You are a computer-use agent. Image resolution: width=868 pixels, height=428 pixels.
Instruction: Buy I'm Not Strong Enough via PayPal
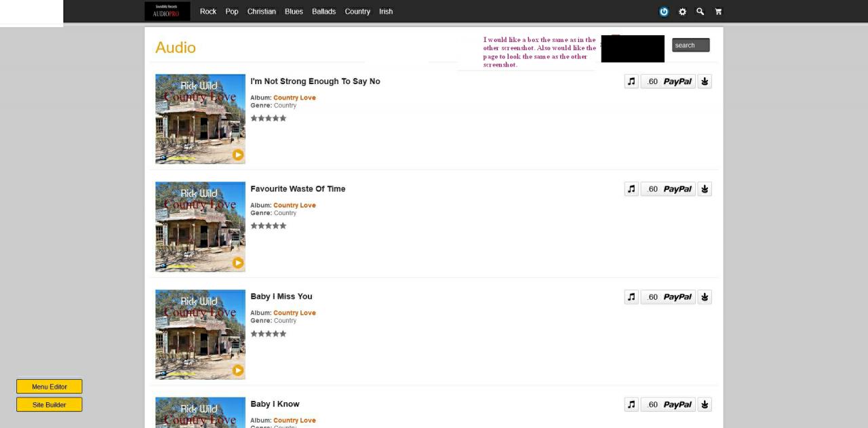coord(668,81)
